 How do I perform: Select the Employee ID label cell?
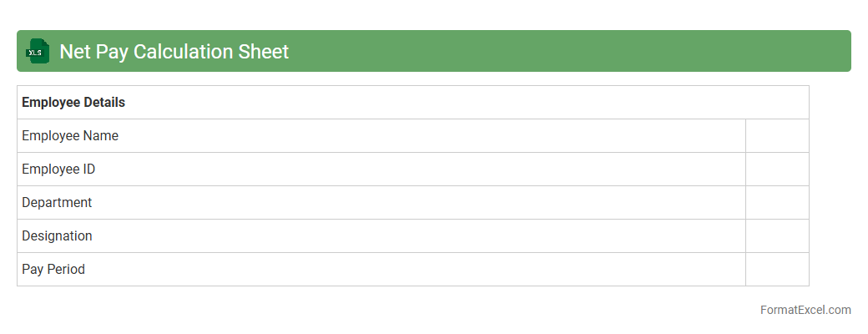[58, 170]
